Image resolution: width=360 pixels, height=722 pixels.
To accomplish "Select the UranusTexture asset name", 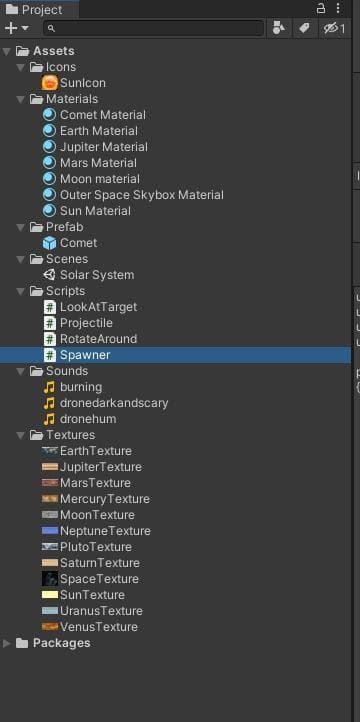I will pyautogui.click(x=101, y=611).
